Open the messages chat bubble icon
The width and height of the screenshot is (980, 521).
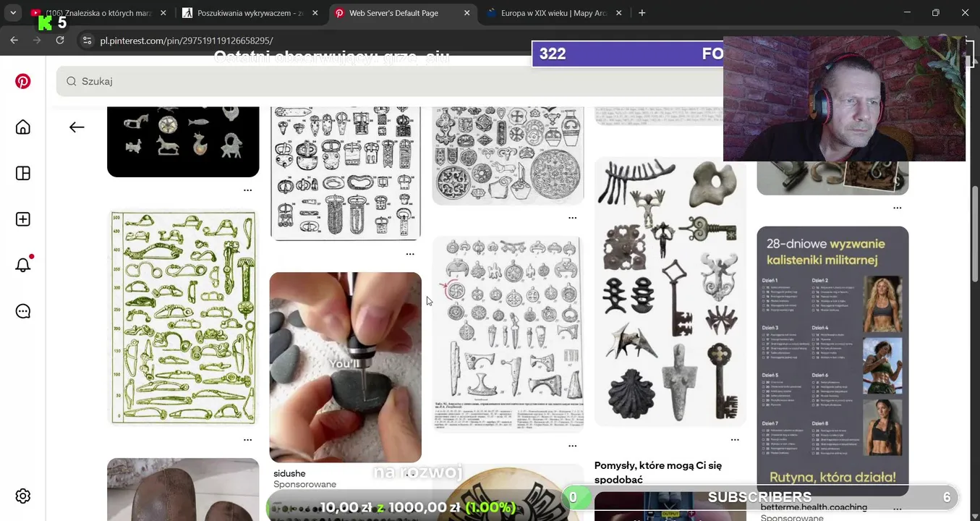pyautogui.click(x=23, y=311)
